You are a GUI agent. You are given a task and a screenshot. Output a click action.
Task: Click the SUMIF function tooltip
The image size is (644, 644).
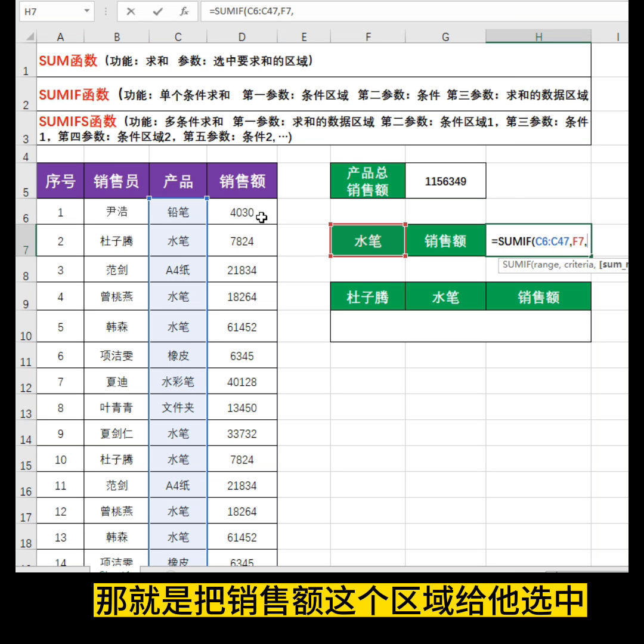[563, 265]
